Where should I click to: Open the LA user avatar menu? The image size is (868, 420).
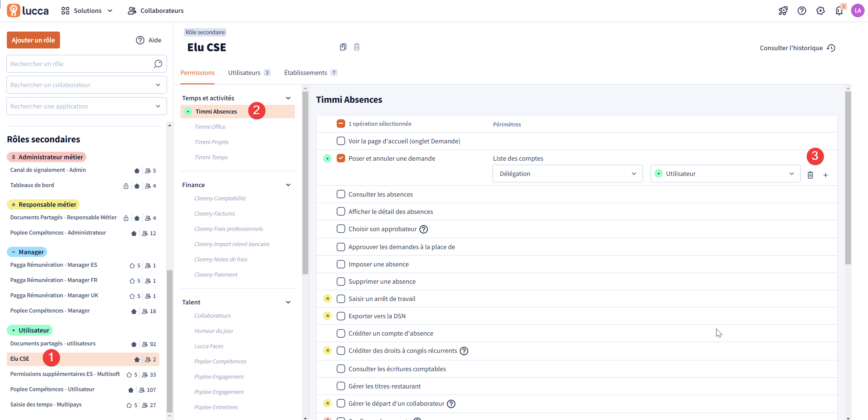(x=858, y=11)
